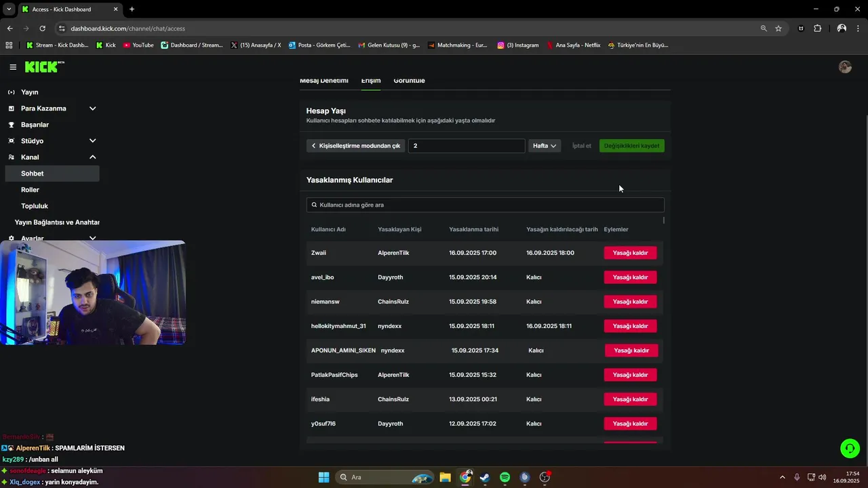Click the banned user search field
This screenshot has height=488, width=868.
pyautogui.click(x=485, y=205)
